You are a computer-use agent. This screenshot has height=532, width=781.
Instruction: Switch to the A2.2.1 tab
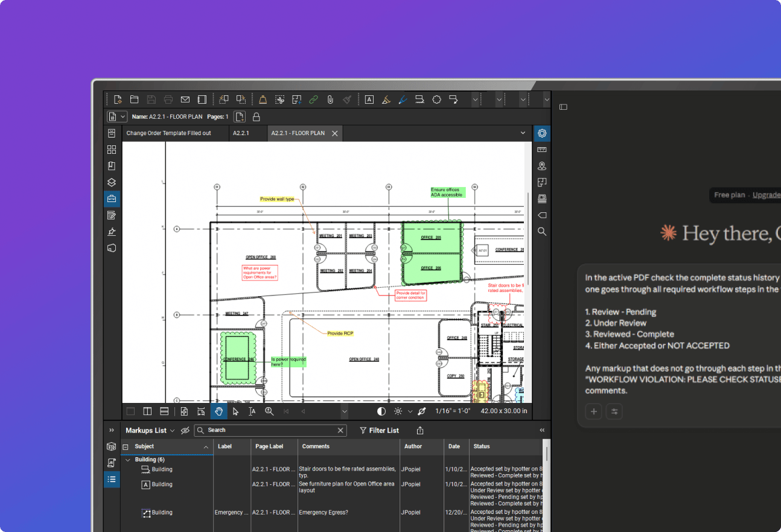[241, 133]
